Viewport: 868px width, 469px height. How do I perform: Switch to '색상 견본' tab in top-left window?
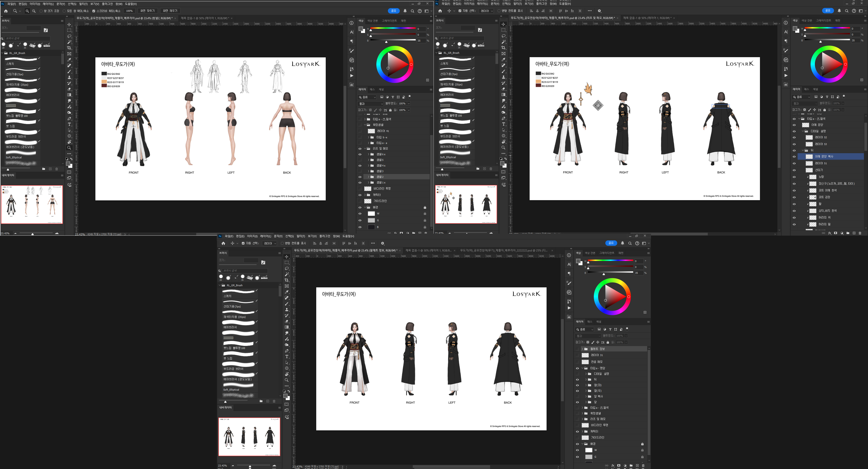point(372,21)
